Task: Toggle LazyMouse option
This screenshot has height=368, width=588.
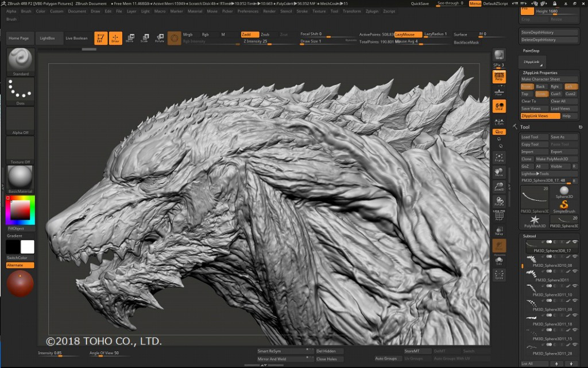Action: tap(408, 34)
